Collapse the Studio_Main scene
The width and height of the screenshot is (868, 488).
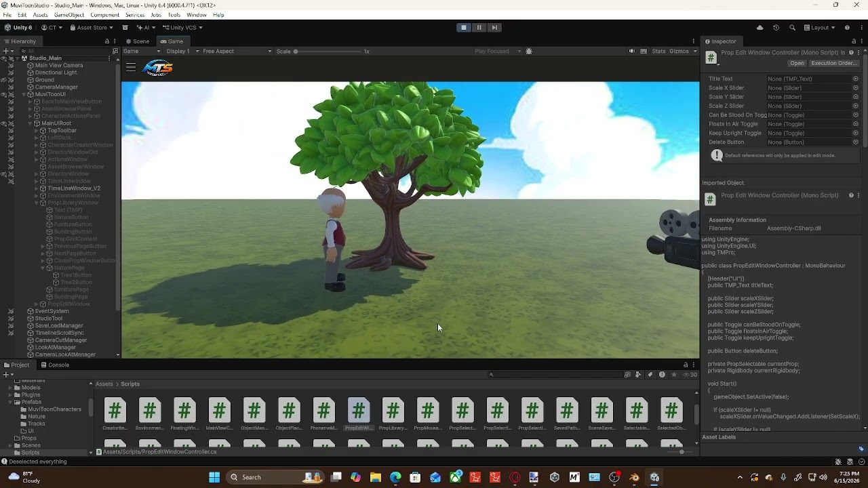[16, 58]
